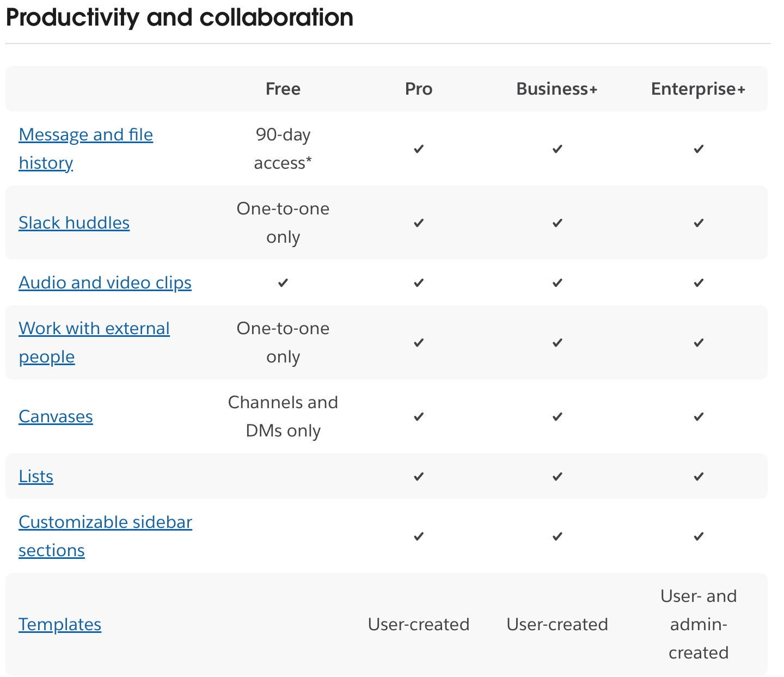Click the Enterprise+ checkmark for Customizable sidebar sections

[699, 536]
